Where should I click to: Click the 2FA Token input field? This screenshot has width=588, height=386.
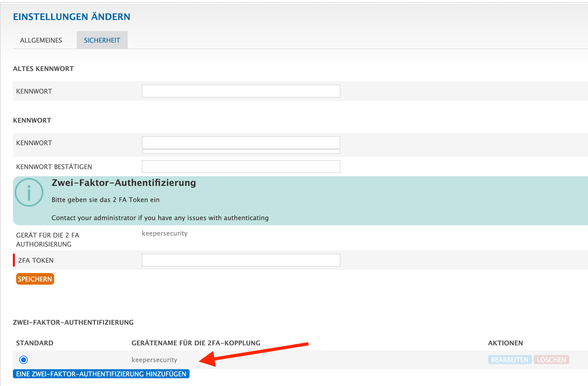(241, 260)
